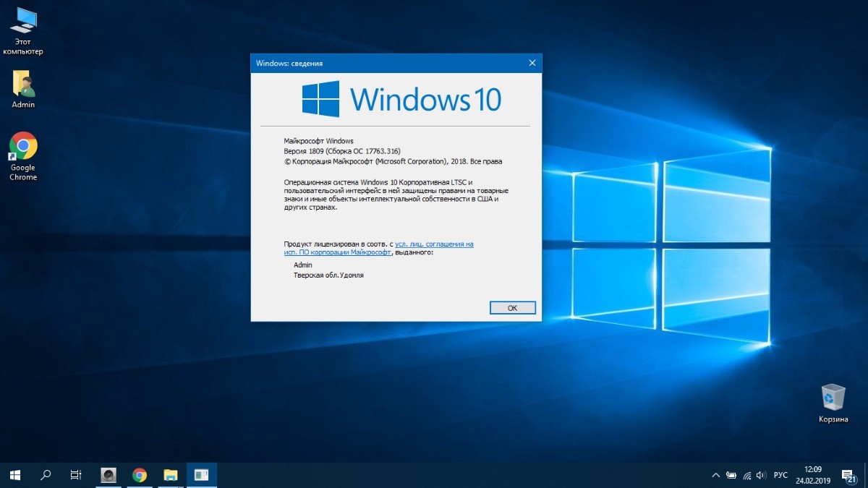Click the Windows 10 logo in dialog
This screenshot has height=488, width=868.
[x=401, y=98]
